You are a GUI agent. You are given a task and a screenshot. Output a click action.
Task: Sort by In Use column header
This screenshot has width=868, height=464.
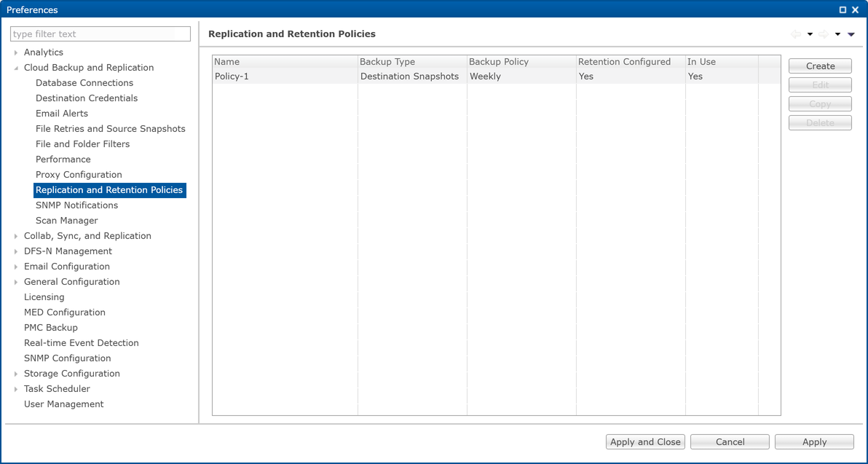coord(722,62)
